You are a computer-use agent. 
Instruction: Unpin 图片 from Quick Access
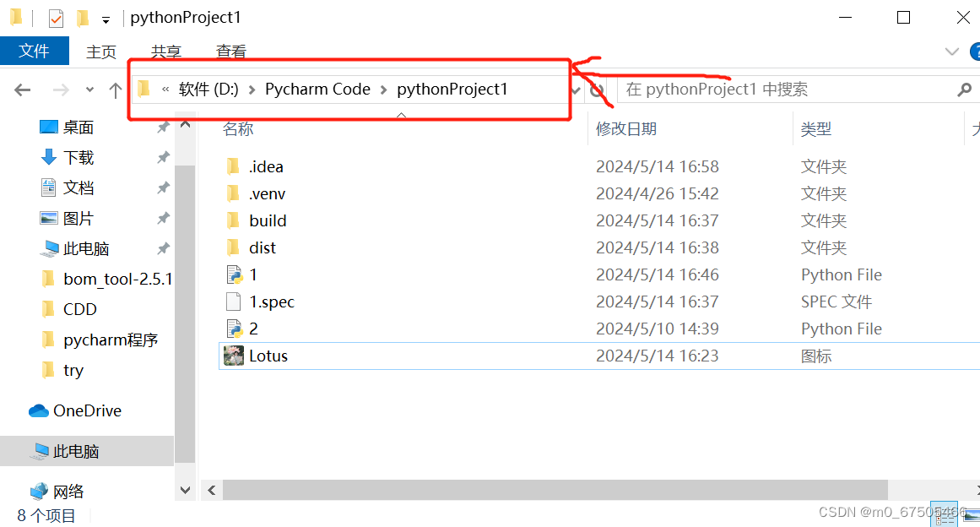[x=165, y=217]
